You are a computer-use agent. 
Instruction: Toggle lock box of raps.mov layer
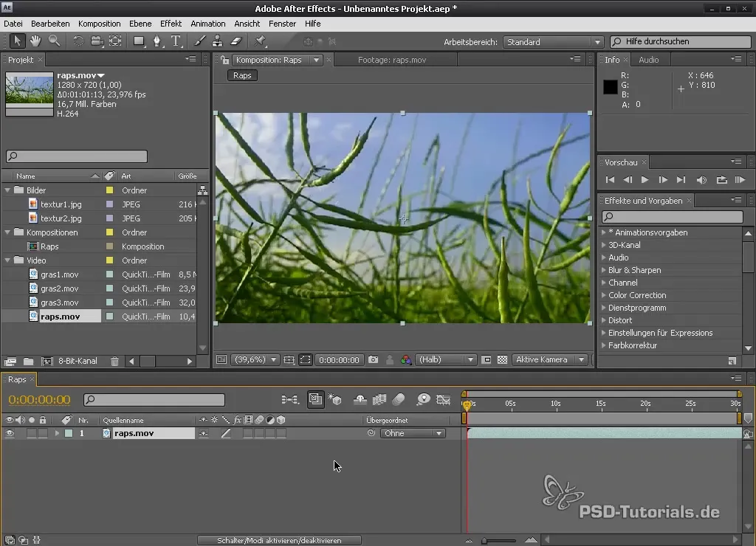coord(43,433)
